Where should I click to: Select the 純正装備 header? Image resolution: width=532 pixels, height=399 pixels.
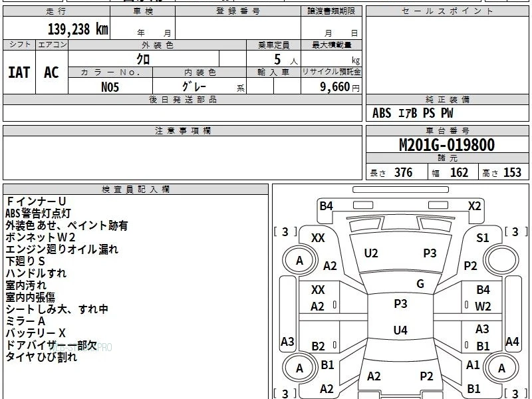pos(447,100)
